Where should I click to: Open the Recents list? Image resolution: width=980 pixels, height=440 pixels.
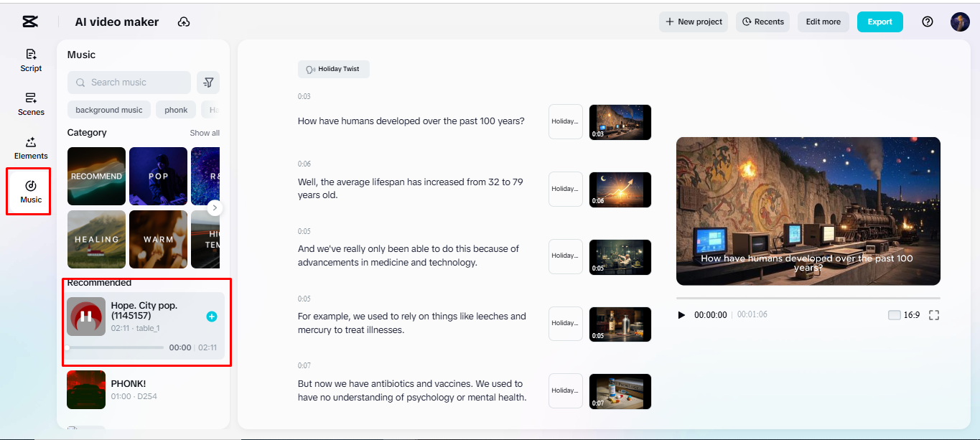click(762, 22)
